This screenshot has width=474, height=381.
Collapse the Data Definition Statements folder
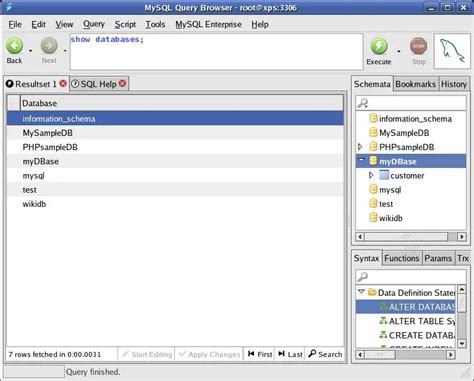(x=361, y=292)
